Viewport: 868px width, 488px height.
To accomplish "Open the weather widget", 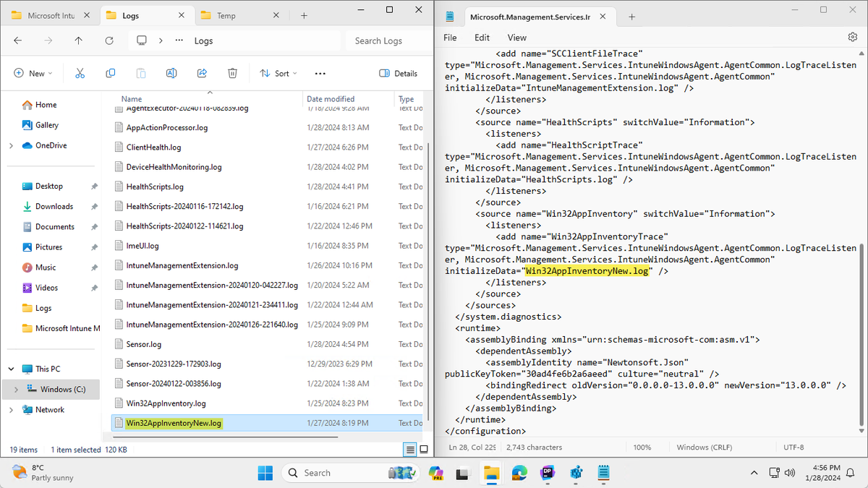I will [43, 473].
